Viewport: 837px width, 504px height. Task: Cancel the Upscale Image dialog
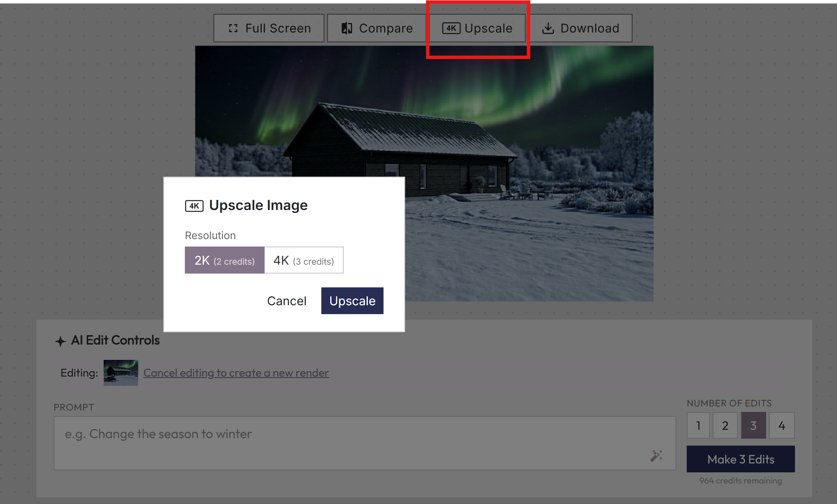click(287, 301)
